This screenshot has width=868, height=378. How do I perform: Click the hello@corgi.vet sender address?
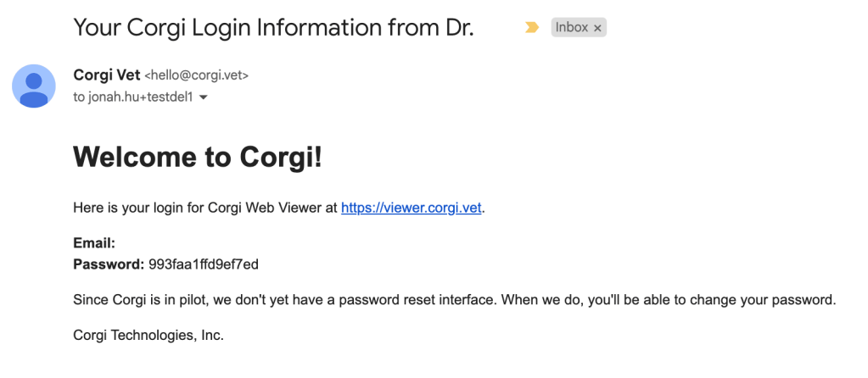tap(197, 75)
